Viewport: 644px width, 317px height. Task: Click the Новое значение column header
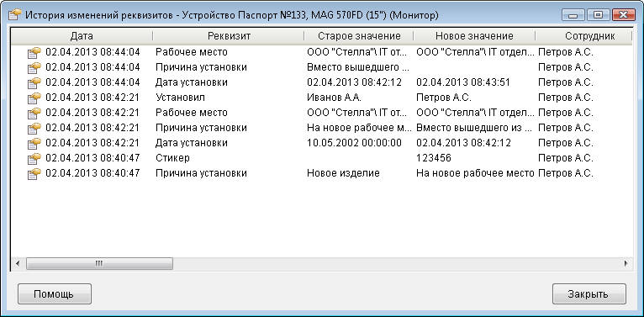(474, 36)
